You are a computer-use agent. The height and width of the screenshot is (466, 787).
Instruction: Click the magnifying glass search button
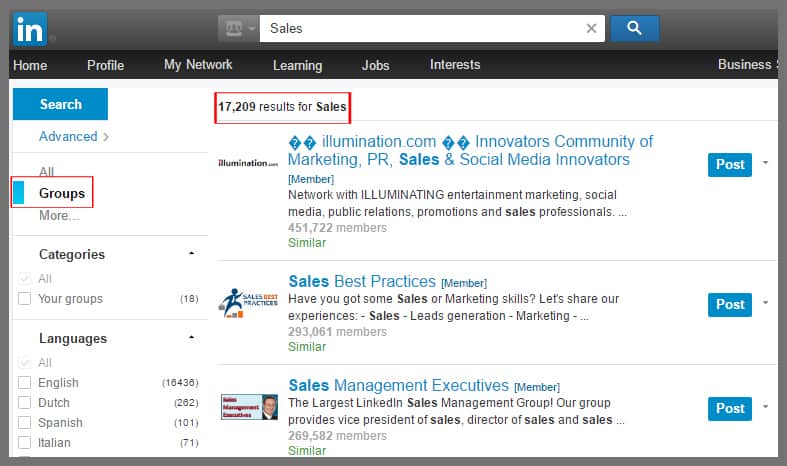(634, 28)
